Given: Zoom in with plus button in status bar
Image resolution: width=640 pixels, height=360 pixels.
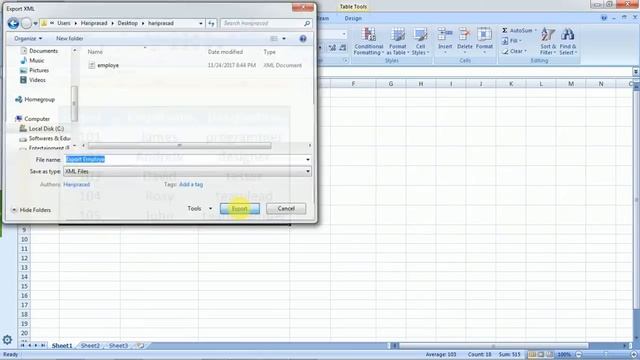Looking at the screenshot, I should (x=634, y=355).
